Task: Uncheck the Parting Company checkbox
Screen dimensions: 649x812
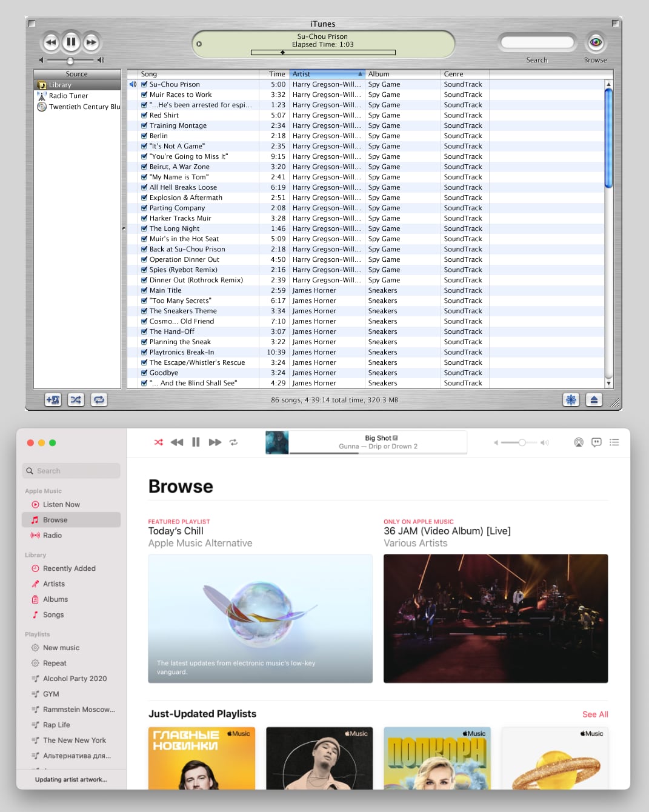Action: pyautogui.click(x=144, y=208)
